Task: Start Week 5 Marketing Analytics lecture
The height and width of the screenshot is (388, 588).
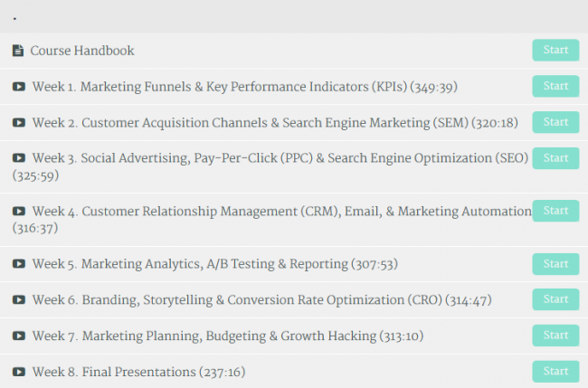Action: click(555, 263)
